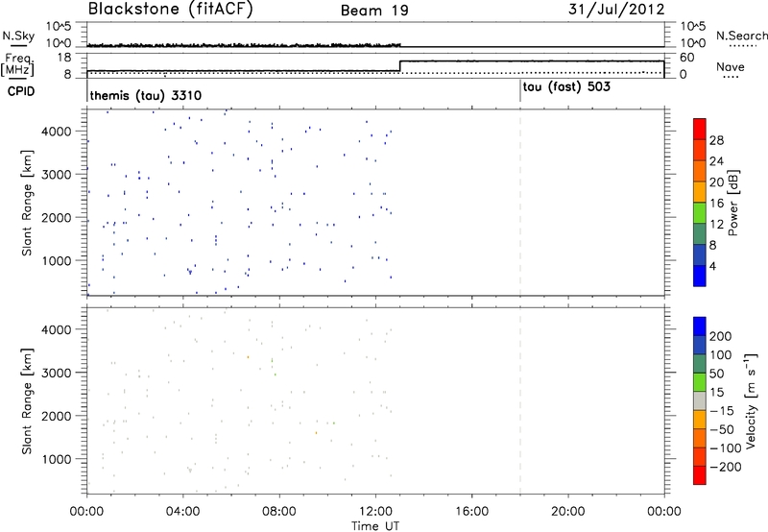Screen dimensions: 768x532
Task: Click the 'Power [dB]' color bar label
Action: (x=732, y=203)
